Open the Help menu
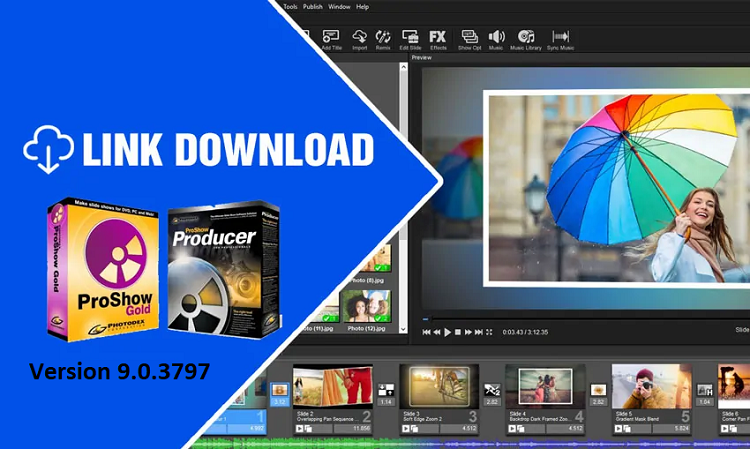This screenshot has width=750, height=449. 363,7
